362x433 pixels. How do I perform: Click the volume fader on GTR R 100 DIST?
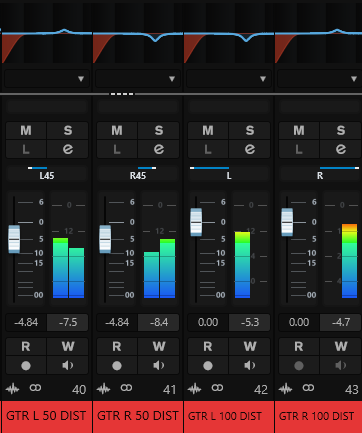(x=287, y=222)
